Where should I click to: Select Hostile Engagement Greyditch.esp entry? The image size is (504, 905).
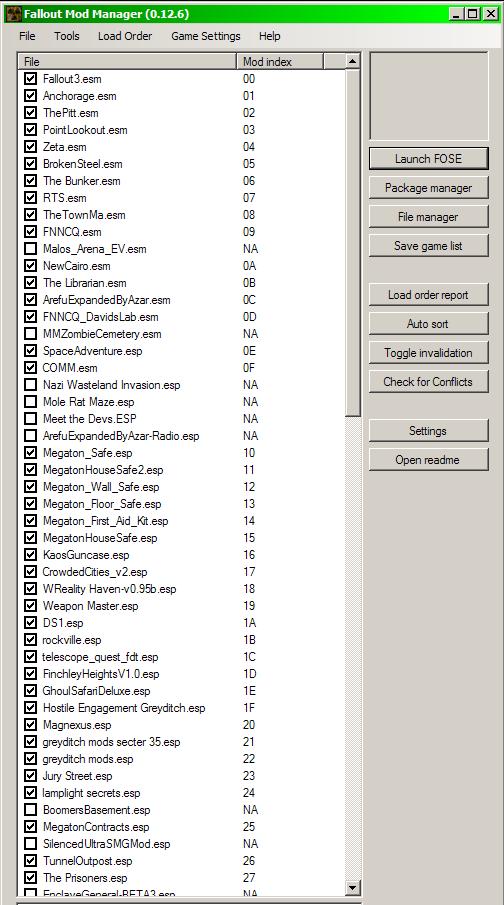124,708
